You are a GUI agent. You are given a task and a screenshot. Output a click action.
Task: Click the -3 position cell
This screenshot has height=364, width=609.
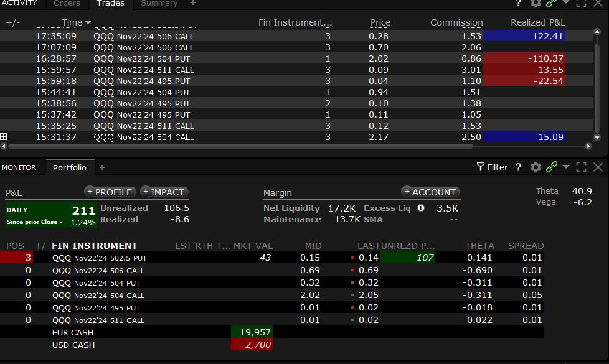pos(17,258)
